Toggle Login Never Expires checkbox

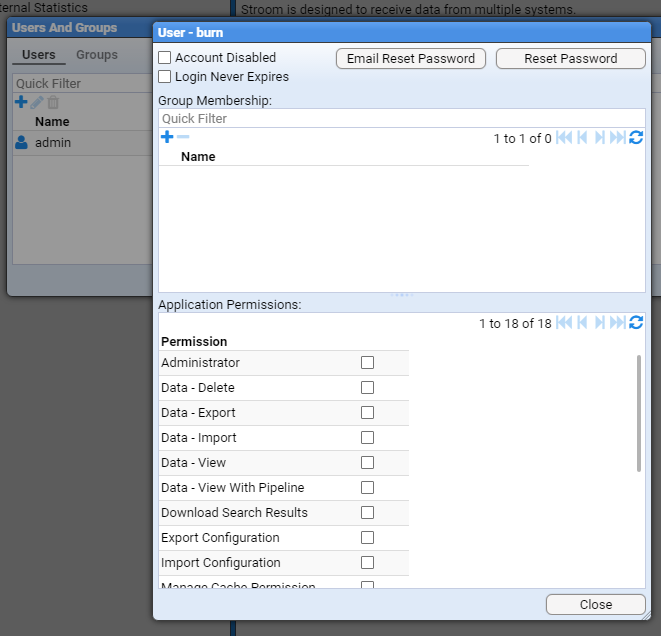(x=165, y=77)
